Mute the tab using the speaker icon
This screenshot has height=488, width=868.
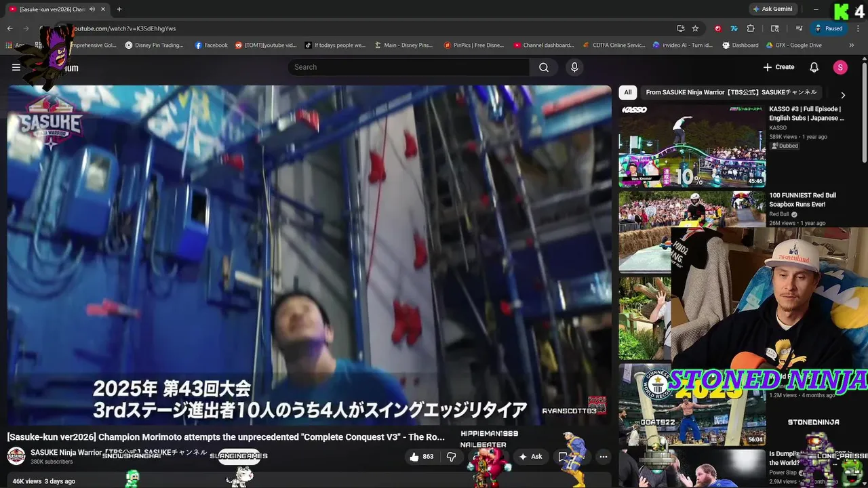click(92, 9)
